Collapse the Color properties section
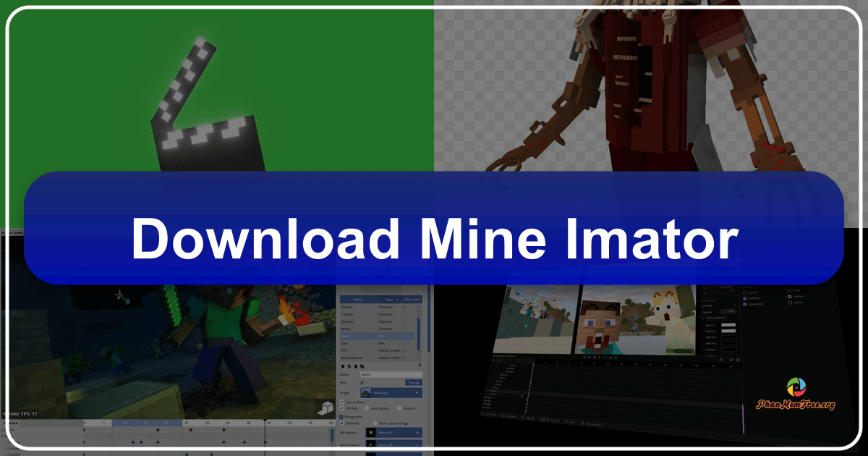Image resolution: width=868 pixels, height=456 pixels. tap(705, 318)
